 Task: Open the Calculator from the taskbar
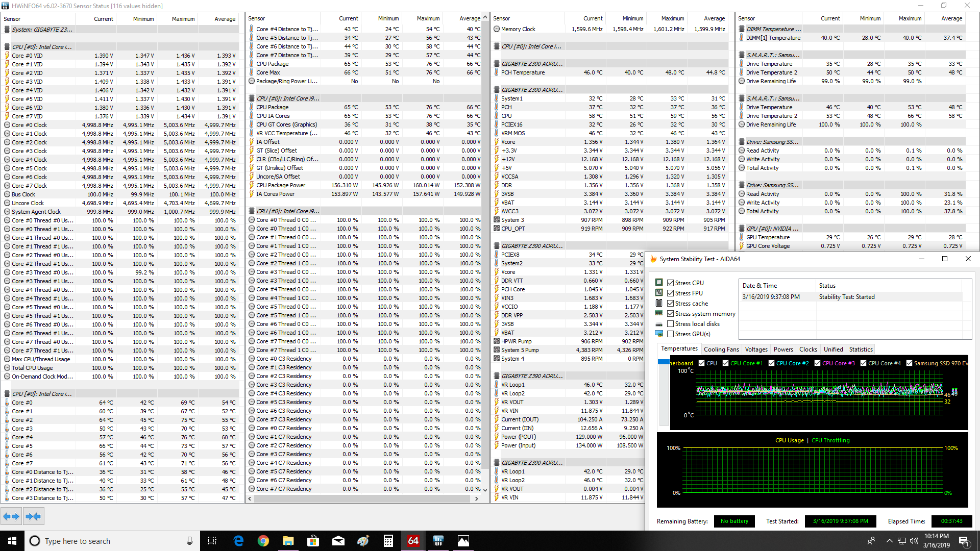point(388,541)
